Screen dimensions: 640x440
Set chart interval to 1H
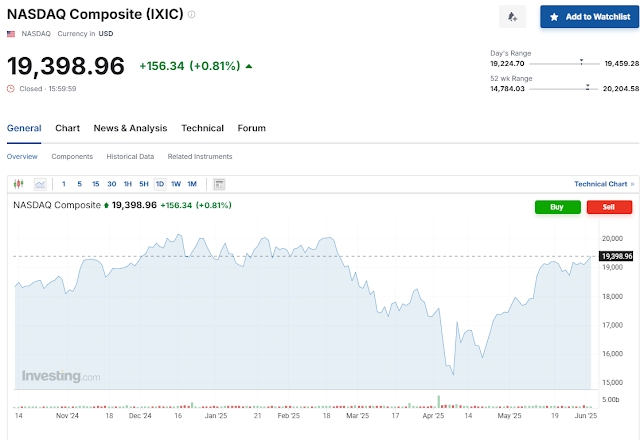point(128,184)
